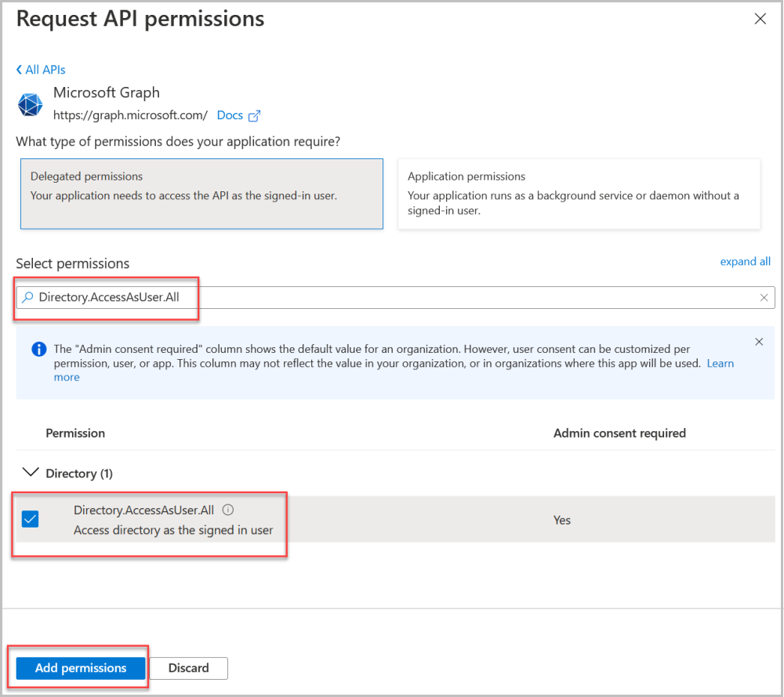Focus the Select permissions search field
Image resolution: width=784 pixels, height=697 pixels.
coord(395,297)
